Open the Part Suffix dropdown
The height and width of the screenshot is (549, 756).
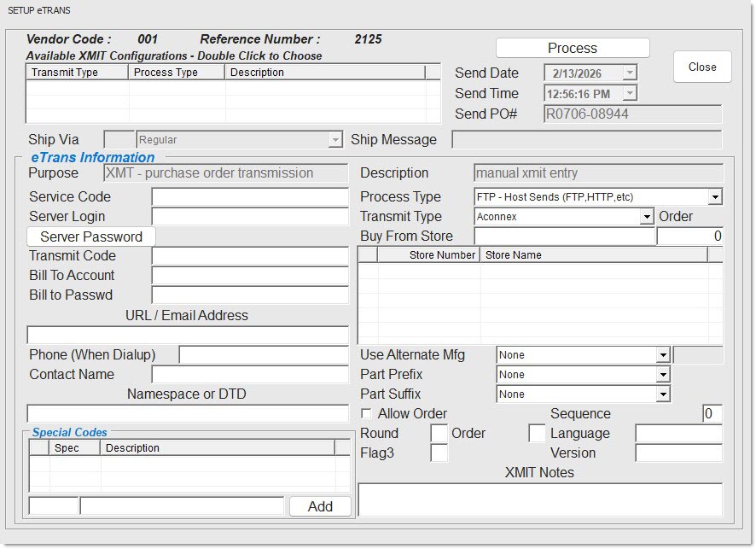663,394
